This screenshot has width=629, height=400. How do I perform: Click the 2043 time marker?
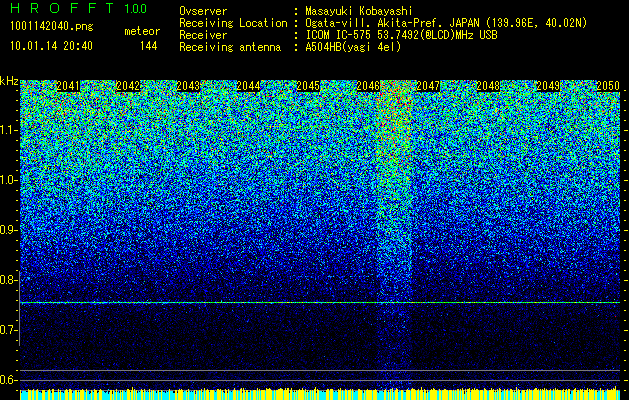188,86
